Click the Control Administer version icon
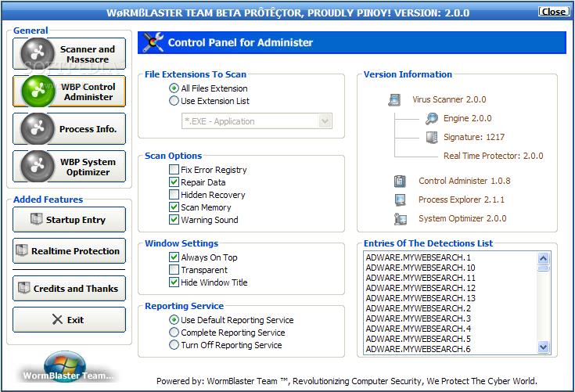 [400, 181]
